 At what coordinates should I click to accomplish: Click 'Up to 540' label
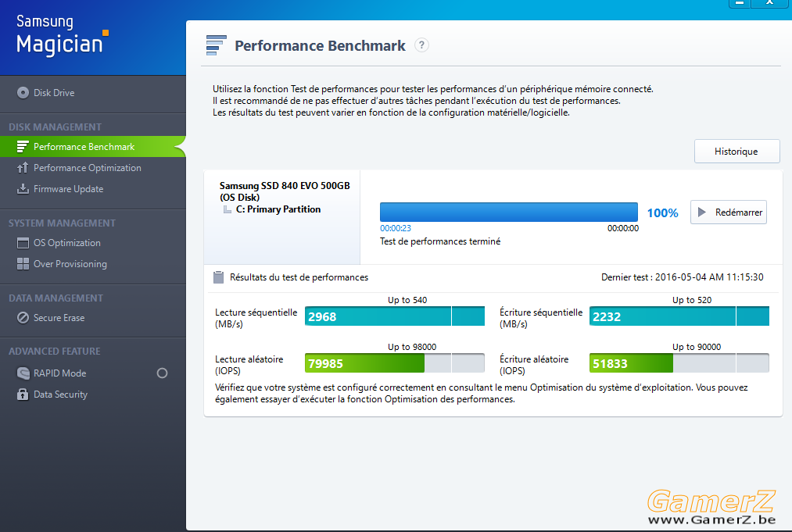pyautogui.click(x=407, y=300)
